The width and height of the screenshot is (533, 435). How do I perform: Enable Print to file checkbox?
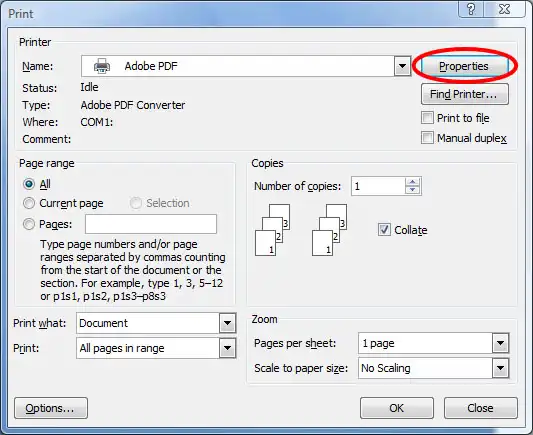427,118
